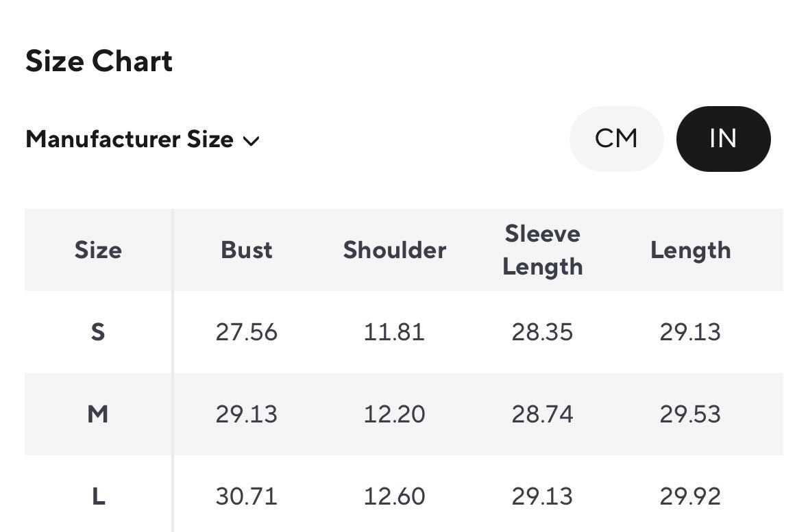Screen dimensions: 808x532
Task: Click sleeve length value 28.74
Action: [542, 414]
